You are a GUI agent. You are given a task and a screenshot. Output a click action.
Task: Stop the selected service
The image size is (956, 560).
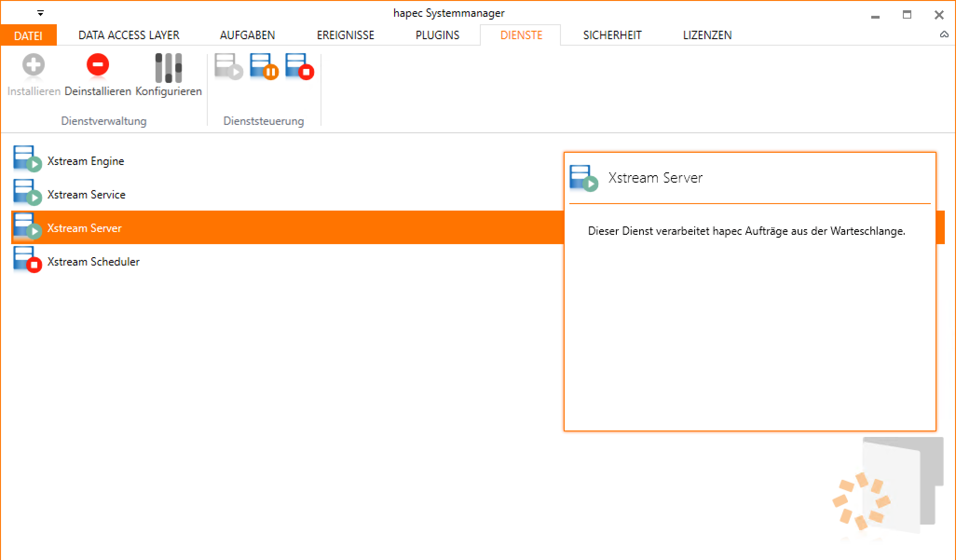pos(300,67)
